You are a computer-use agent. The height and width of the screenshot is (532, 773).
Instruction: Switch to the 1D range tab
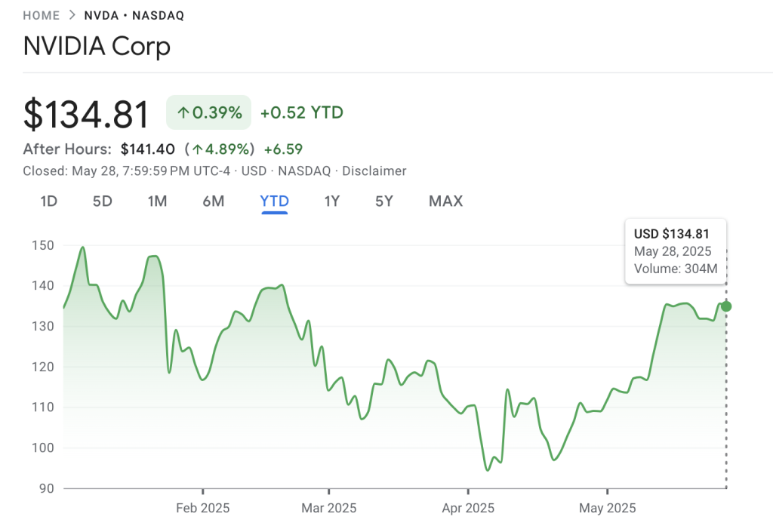coord(48,201)
